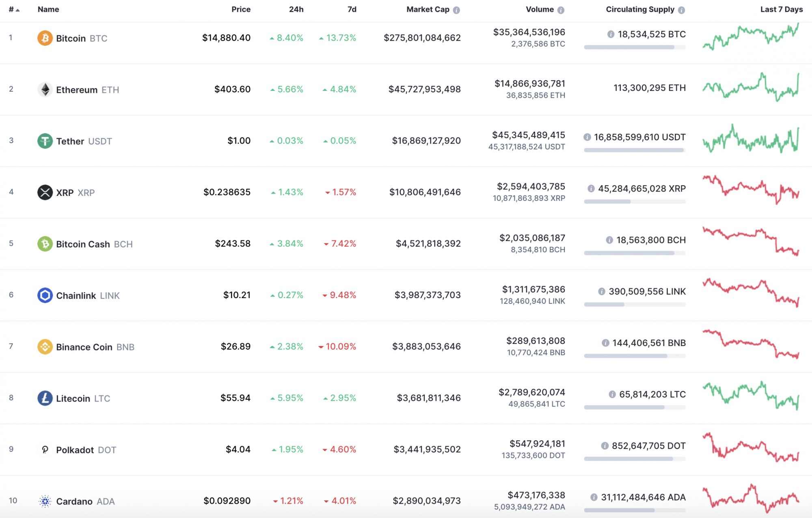Sort by Volume column header

(540, 9)
